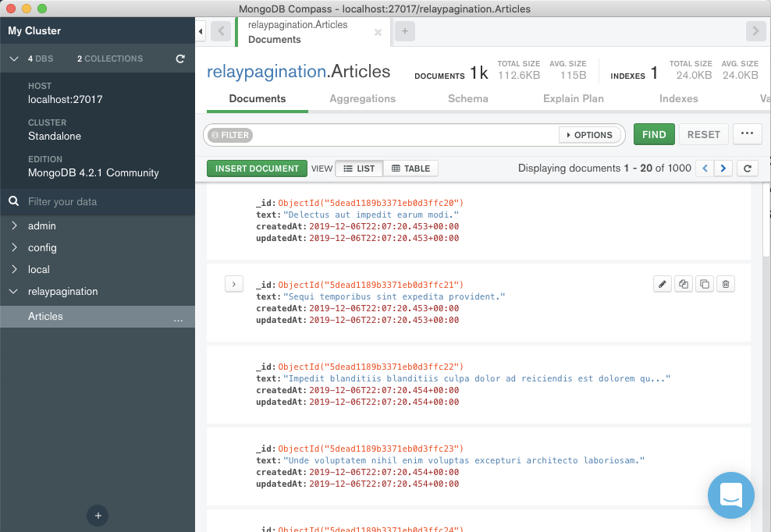Collapse the relaypagination database
Screen dimensions: 771x532
[14, 291]
